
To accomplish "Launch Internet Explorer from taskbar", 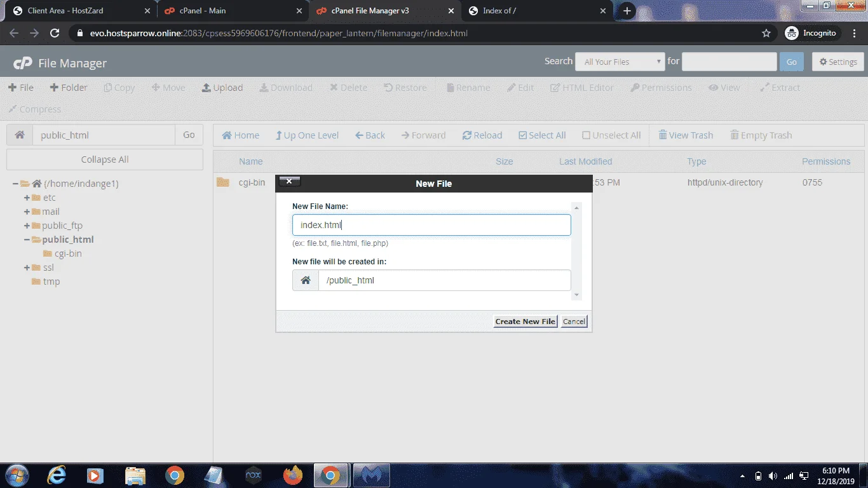I will [x=57, y=475].
